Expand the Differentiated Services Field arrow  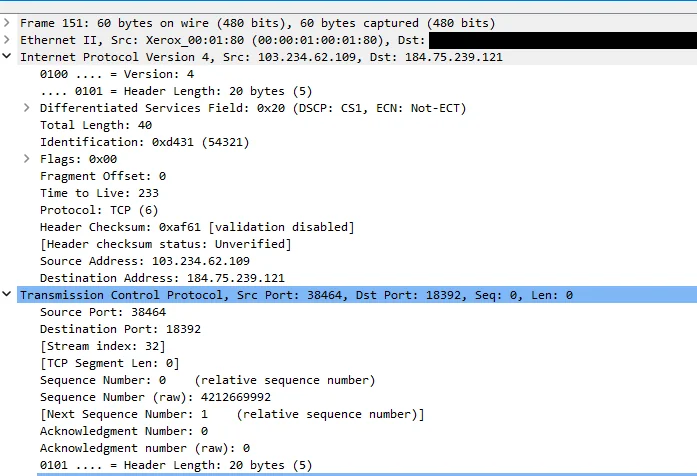coord(27,108)
